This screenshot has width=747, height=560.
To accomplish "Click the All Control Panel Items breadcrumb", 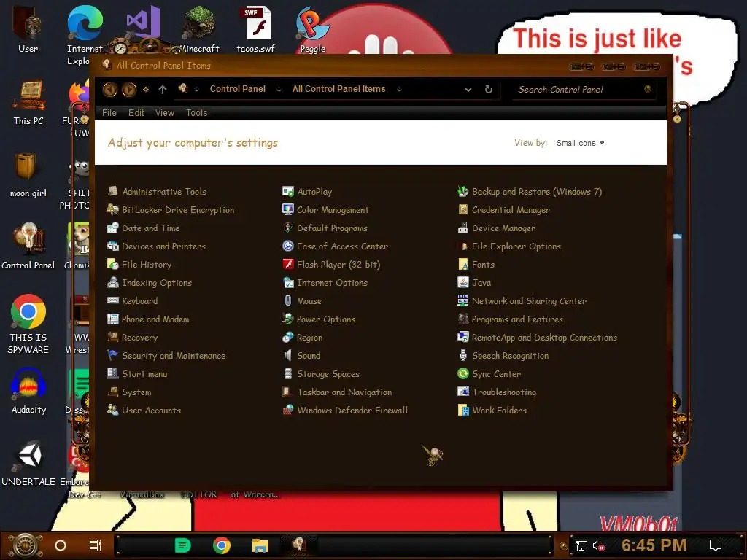I will (x=338, y=88).
